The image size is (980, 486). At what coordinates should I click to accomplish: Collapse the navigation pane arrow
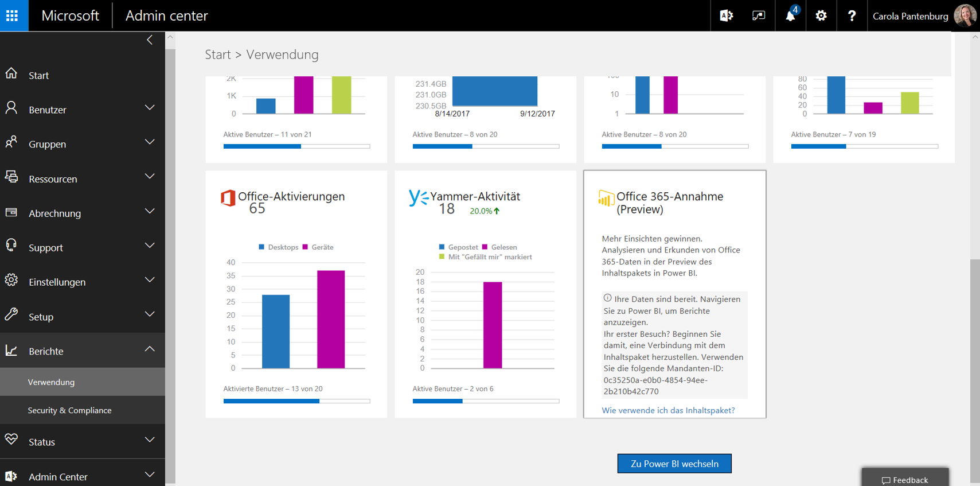tap(150, 40)
